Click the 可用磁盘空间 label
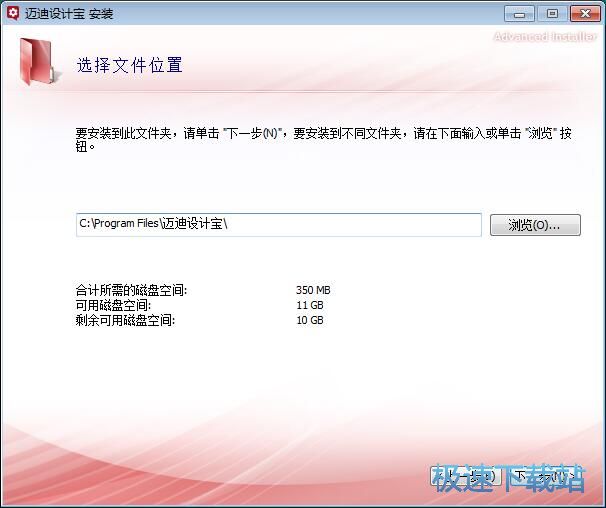 [x=113, y=305]
